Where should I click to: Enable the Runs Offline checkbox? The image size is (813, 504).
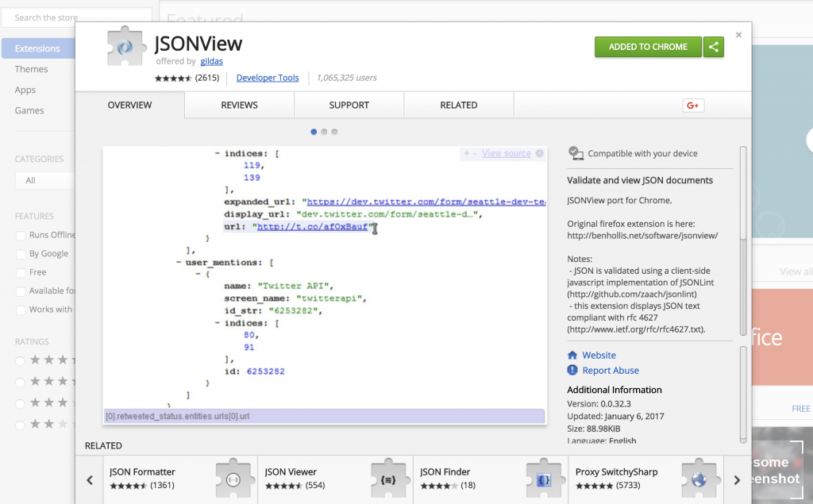click(21, 236)
